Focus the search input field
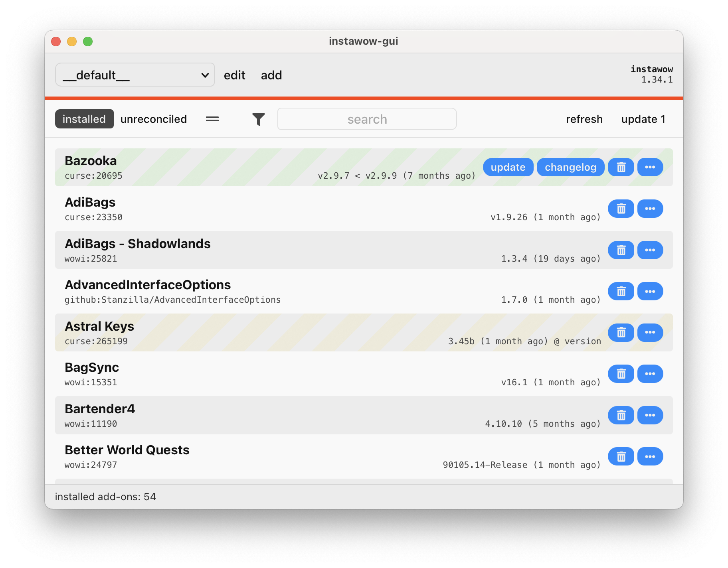728x568 pixels. click(x=367, y=119)
